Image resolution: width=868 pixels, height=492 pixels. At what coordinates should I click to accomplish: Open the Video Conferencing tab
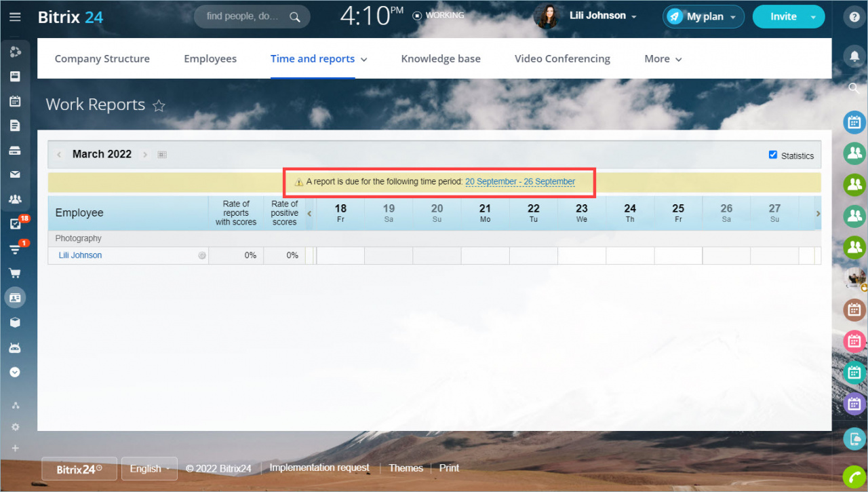pyautogui.click(x=562, y=59)
